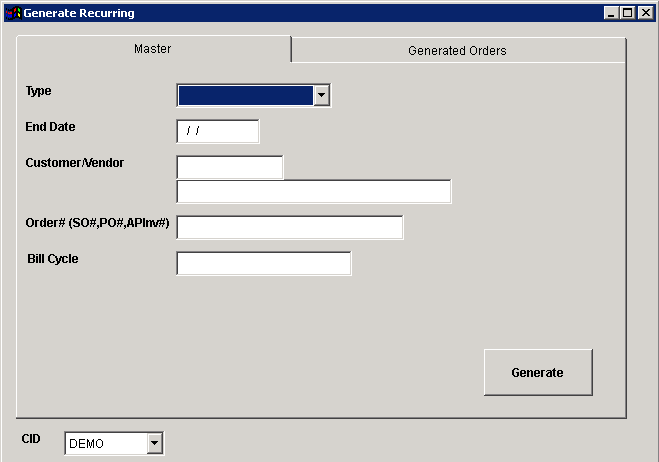The height and width of the screenshot is (462, 659).
Task: Focus the End Date input field
Action: coord(217,131)
